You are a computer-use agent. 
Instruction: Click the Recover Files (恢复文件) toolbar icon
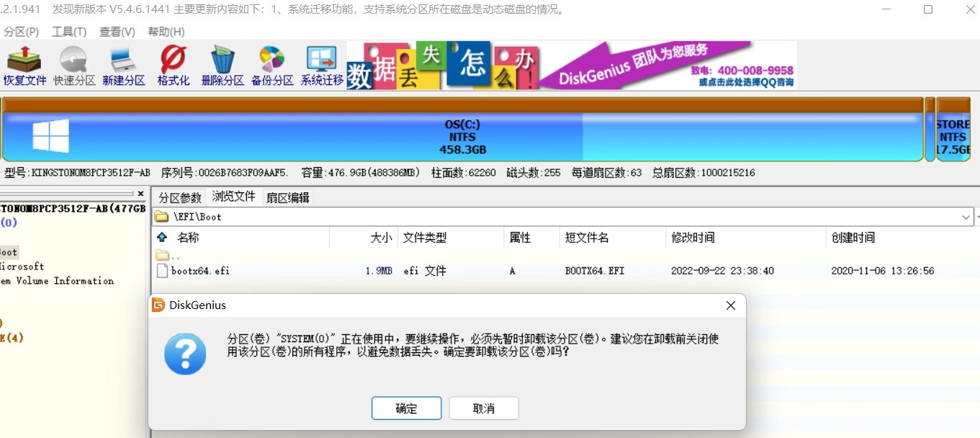pos(24,66)
